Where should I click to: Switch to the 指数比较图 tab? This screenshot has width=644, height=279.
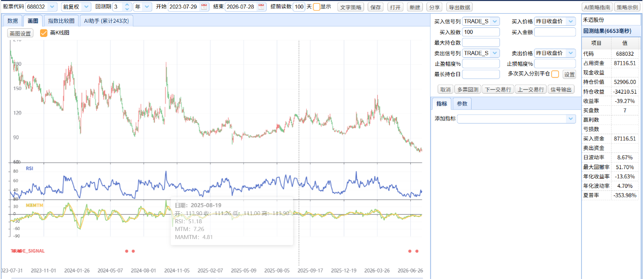61,21
